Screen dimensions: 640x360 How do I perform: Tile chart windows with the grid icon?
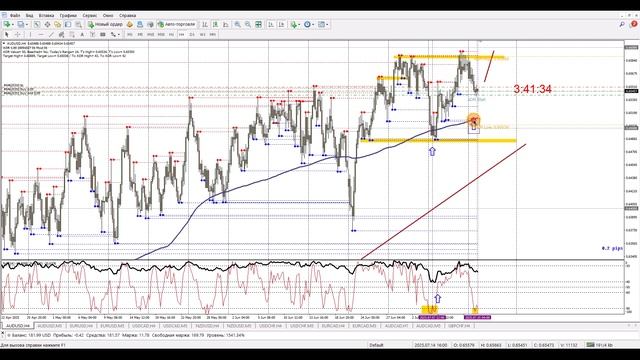pos(258,24)
